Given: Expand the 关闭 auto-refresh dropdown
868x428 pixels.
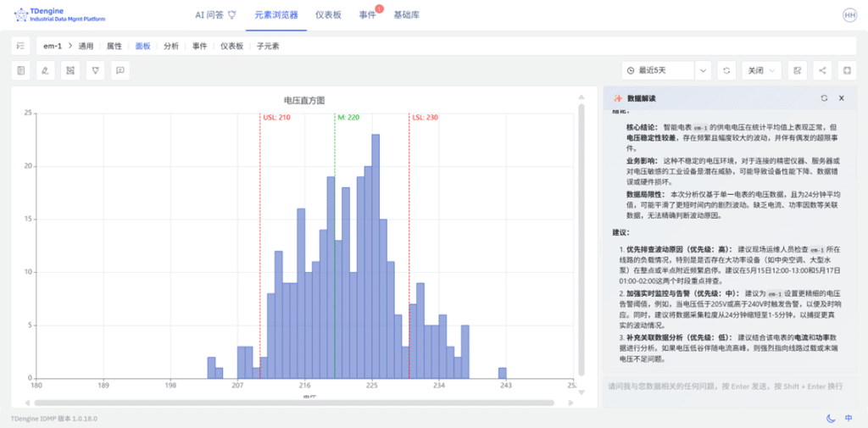Looking at the screenshot, I should tap(762, 70).
